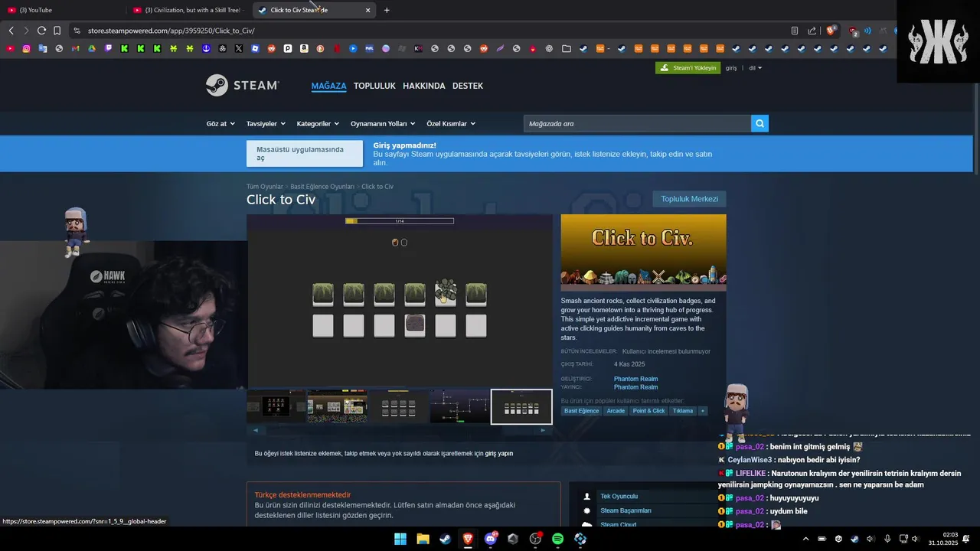Select the Arcade tag
Viewport: 980px width, 551px height.
(x=616, y=411)
